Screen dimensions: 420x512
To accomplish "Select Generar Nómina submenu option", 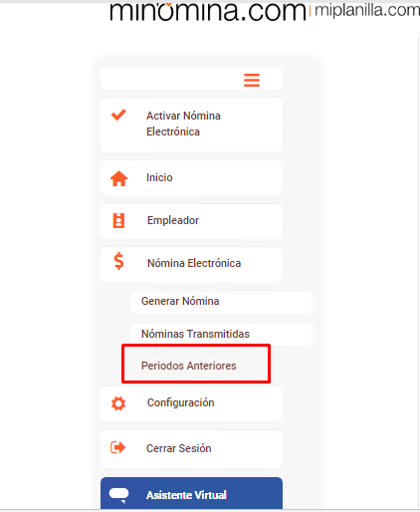I will pos(221,302).
